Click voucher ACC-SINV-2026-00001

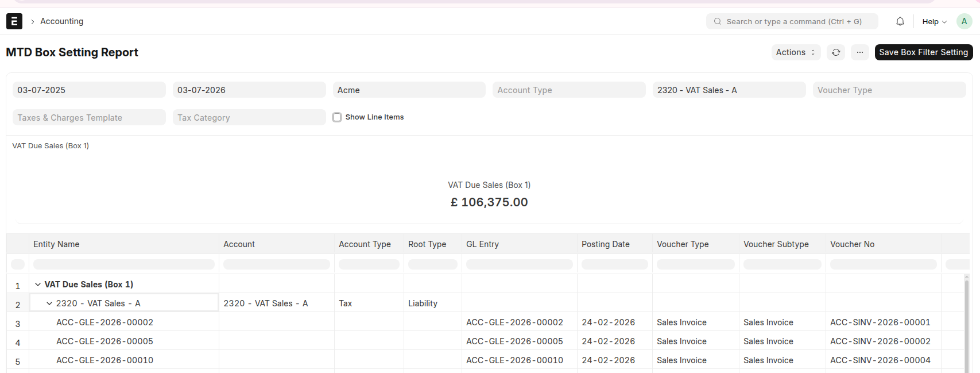tap(880, 322)
